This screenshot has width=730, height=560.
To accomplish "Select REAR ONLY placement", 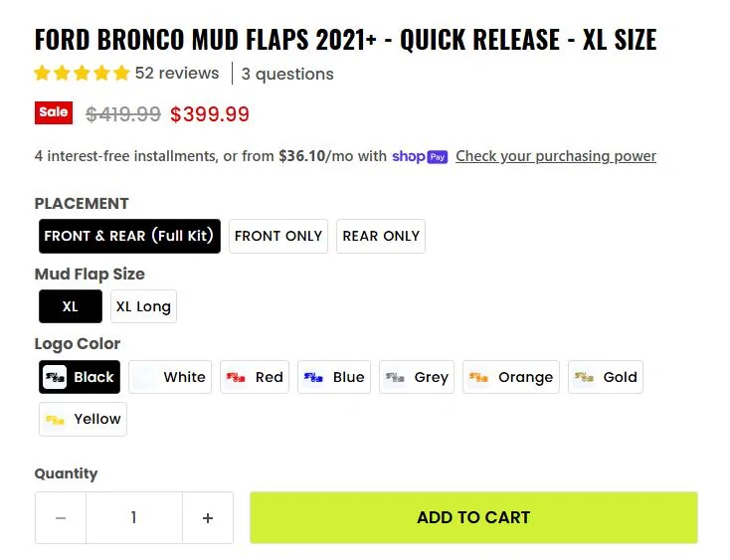I will [x=381, y=236].
